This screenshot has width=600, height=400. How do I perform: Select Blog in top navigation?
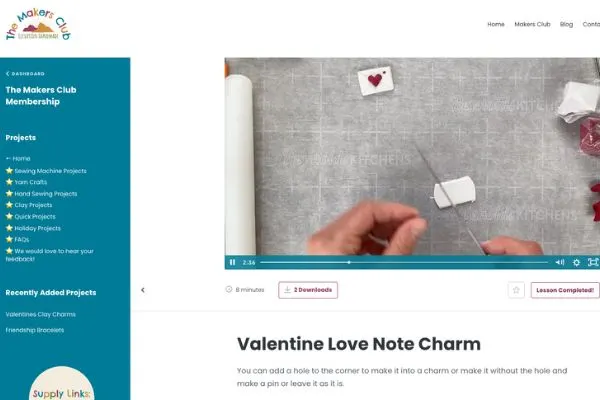tap(566, 24)
